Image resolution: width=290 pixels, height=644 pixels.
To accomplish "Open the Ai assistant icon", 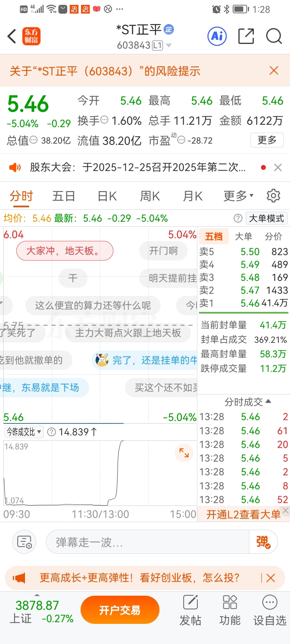I will (x=217, y=36).
